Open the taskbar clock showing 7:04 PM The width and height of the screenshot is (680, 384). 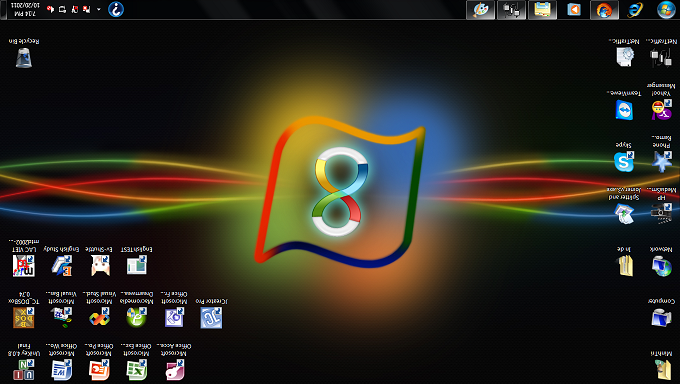pyautogui.click(x=26, y=10)
